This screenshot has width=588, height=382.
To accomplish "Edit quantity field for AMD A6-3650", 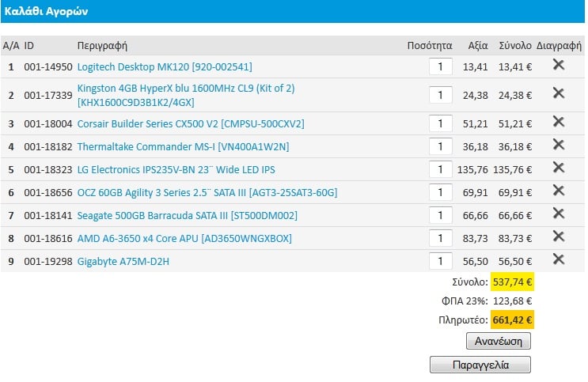I will tap(441, 238).
